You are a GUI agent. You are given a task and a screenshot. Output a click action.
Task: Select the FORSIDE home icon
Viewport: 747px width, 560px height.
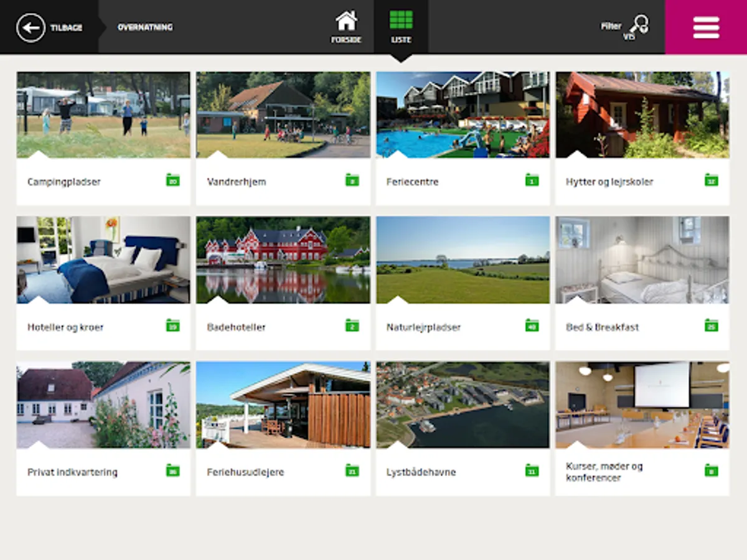coord(347,24)
